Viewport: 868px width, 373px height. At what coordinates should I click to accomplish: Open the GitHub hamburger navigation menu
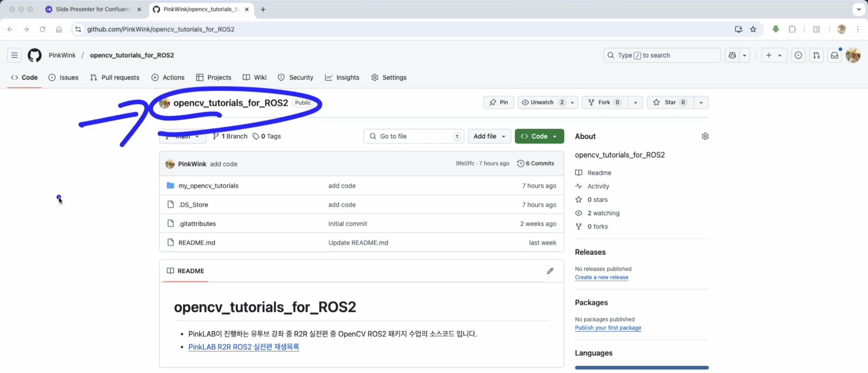(x=14, y=55)
